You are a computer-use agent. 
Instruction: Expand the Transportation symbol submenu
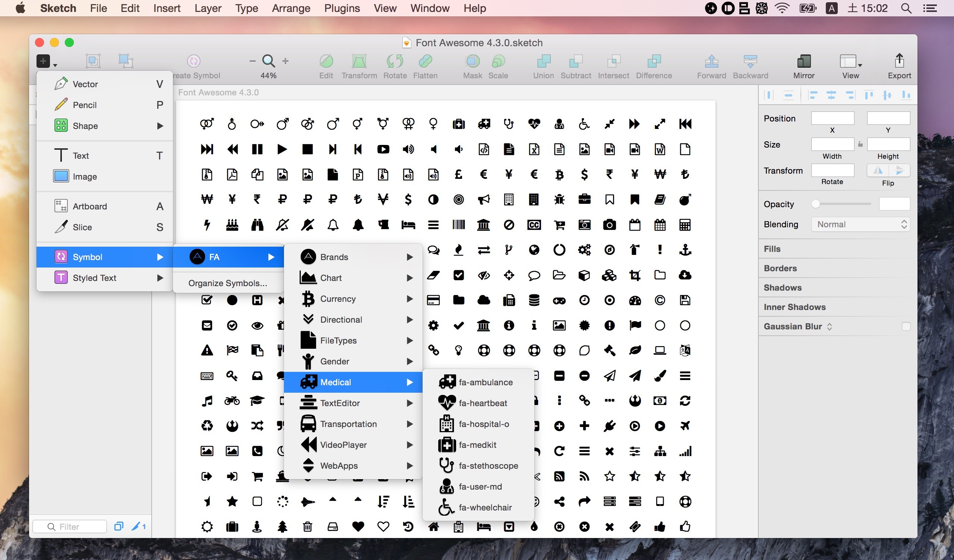point(353,424)
